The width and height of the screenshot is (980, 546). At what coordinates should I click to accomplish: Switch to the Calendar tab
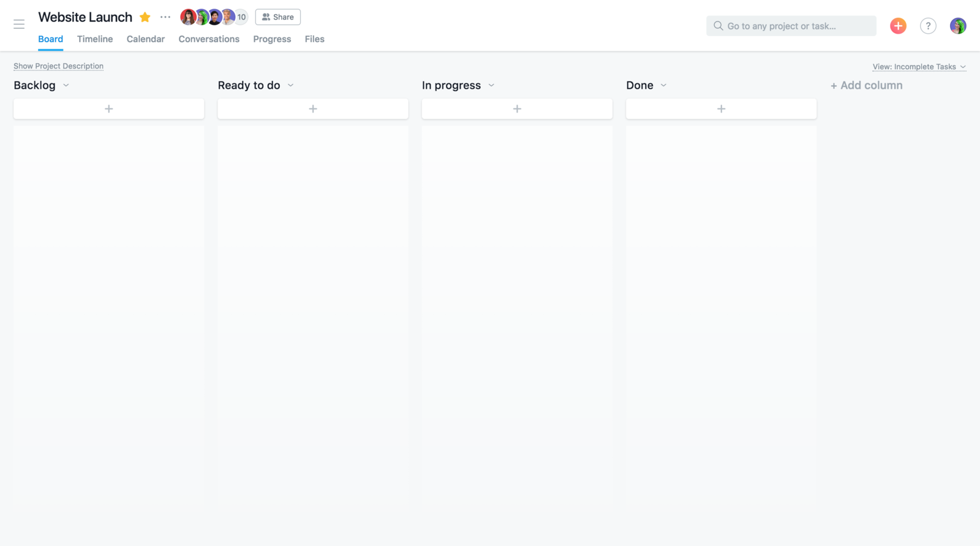[x=146, y=39]
